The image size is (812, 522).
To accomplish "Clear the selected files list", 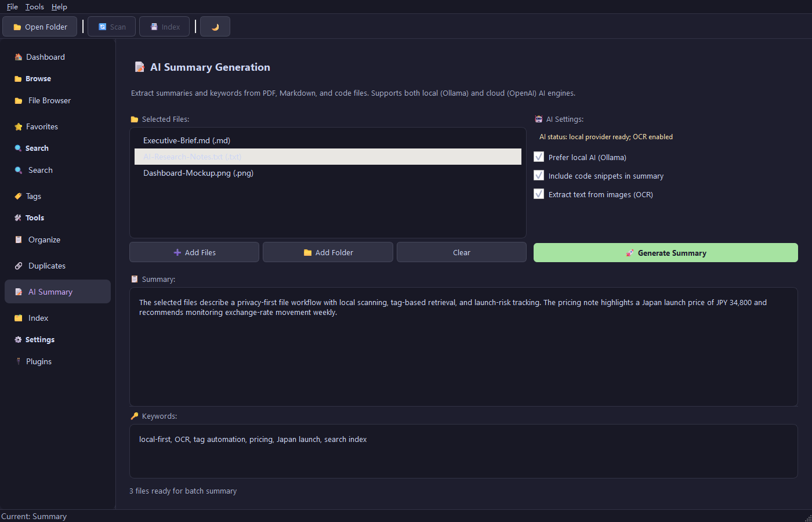I will click(462, 252).
